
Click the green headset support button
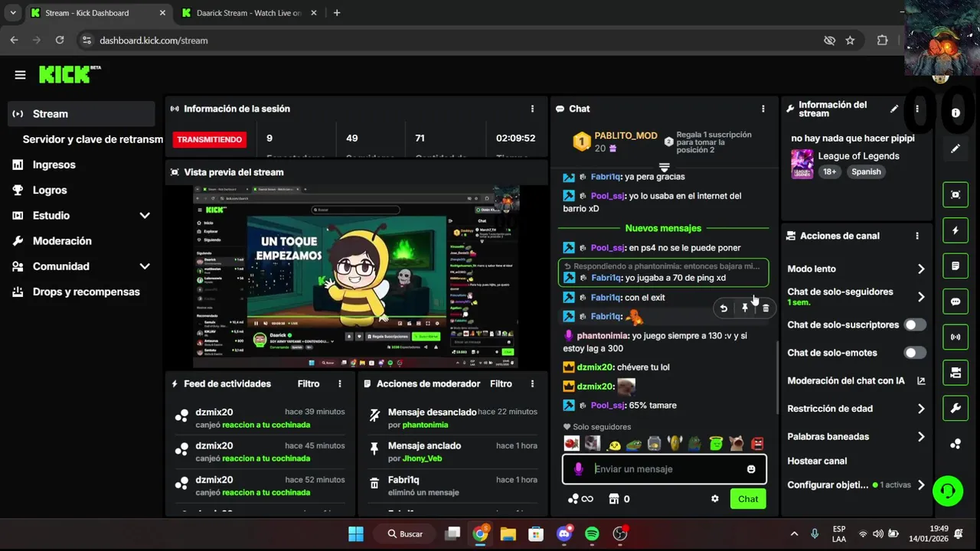pyautogui.click(x=948, y=491)
